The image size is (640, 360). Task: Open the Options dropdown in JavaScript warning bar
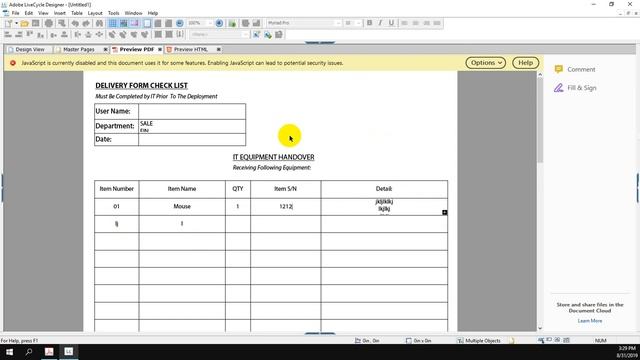[x=486, y=63]
